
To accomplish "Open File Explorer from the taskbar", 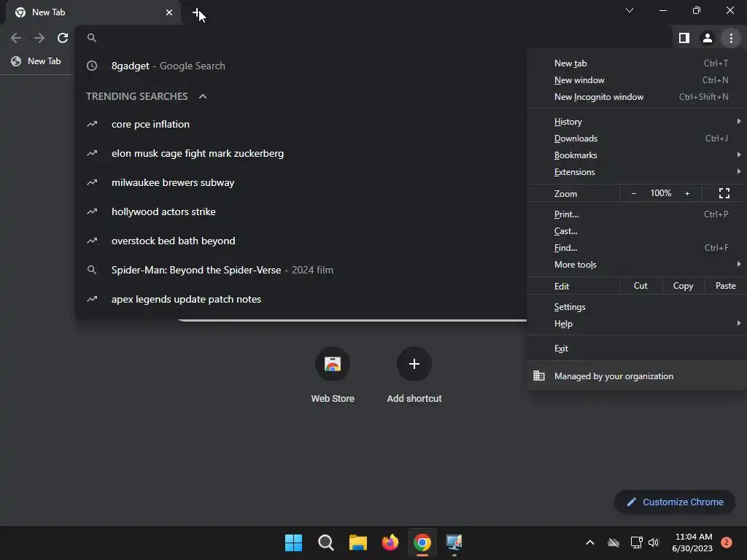I will (357, 542).
